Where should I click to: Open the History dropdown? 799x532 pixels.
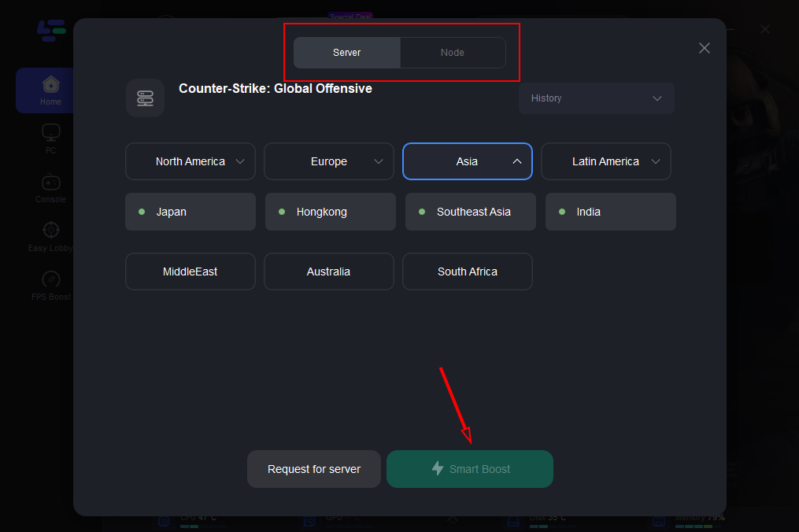(x=596, y=98)
